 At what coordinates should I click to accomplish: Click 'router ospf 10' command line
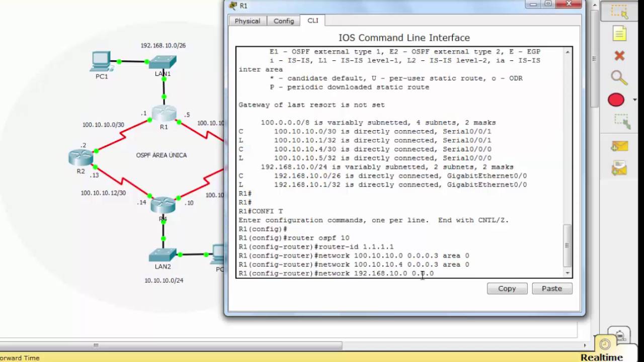click(x=294, y=238)
